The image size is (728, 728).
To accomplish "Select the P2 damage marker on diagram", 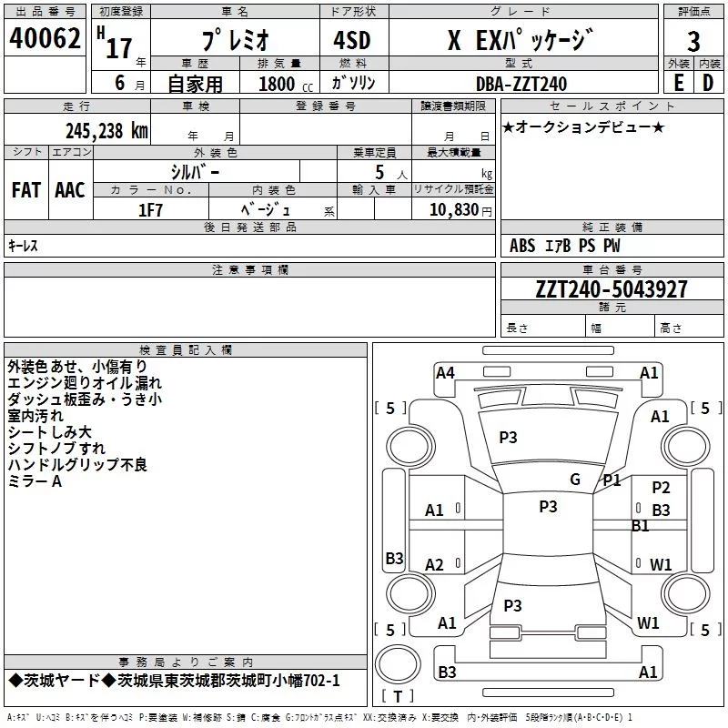I will coord(661,488).
